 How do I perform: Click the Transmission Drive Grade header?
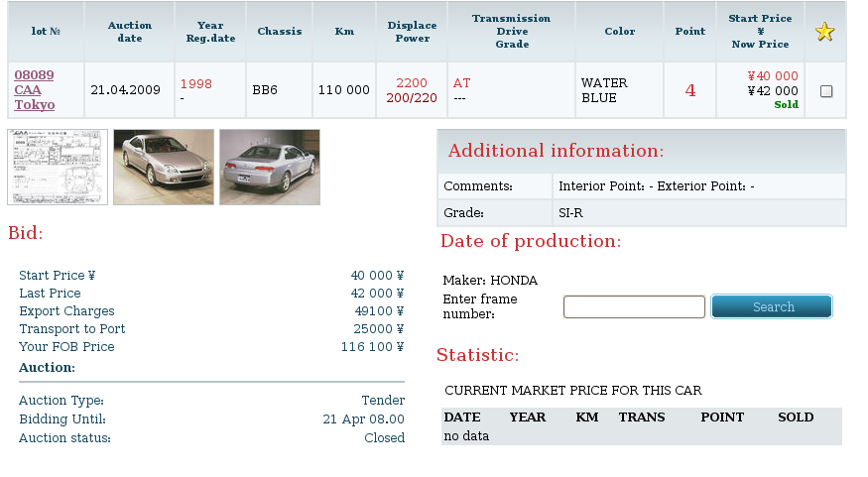(512, 32)
